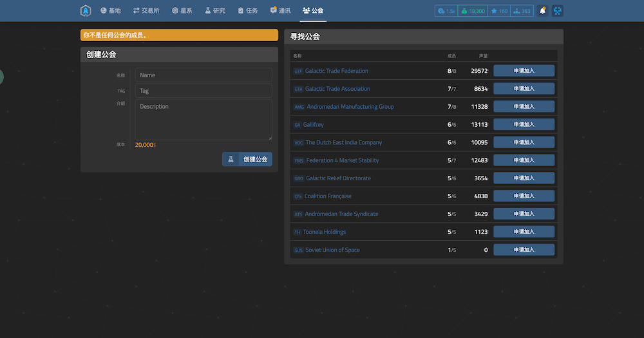The image size is (644, 338).
Task: Click the guild Name input field
Action: pyautogui.click(x=204, y=75)
